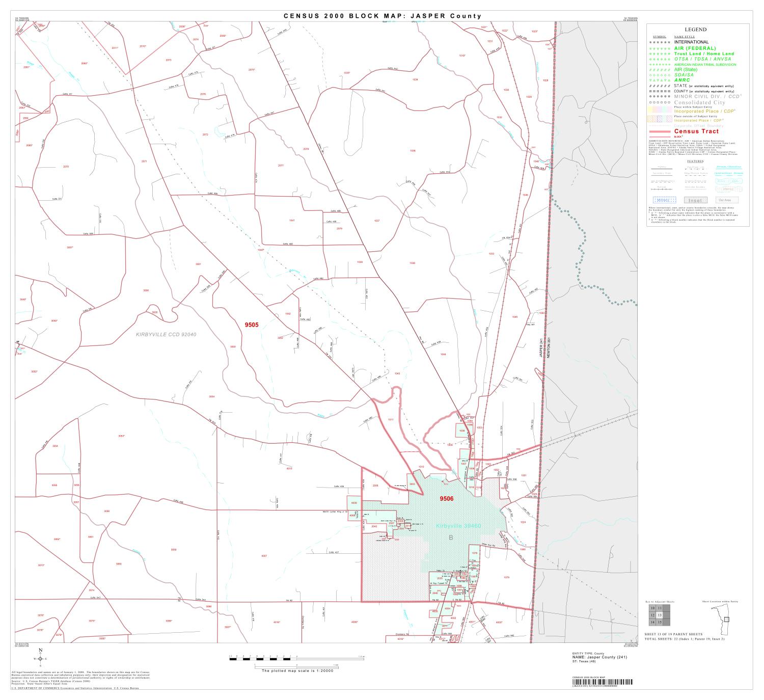Image resolution: width=764 pixels, height=700 pixels.
Task: Click the Incorporated Place / CDP color swatches
Action: 659,108
